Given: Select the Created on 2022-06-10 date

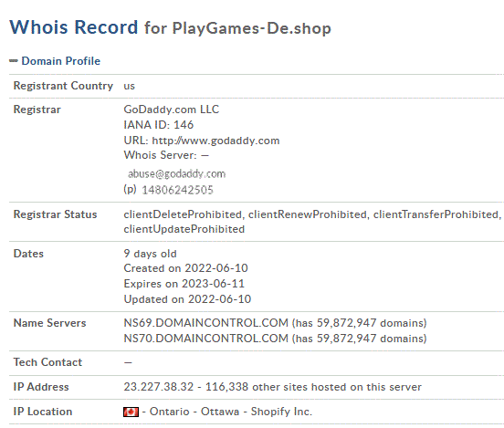Looking at the screenshot, I should coord(185,268).
